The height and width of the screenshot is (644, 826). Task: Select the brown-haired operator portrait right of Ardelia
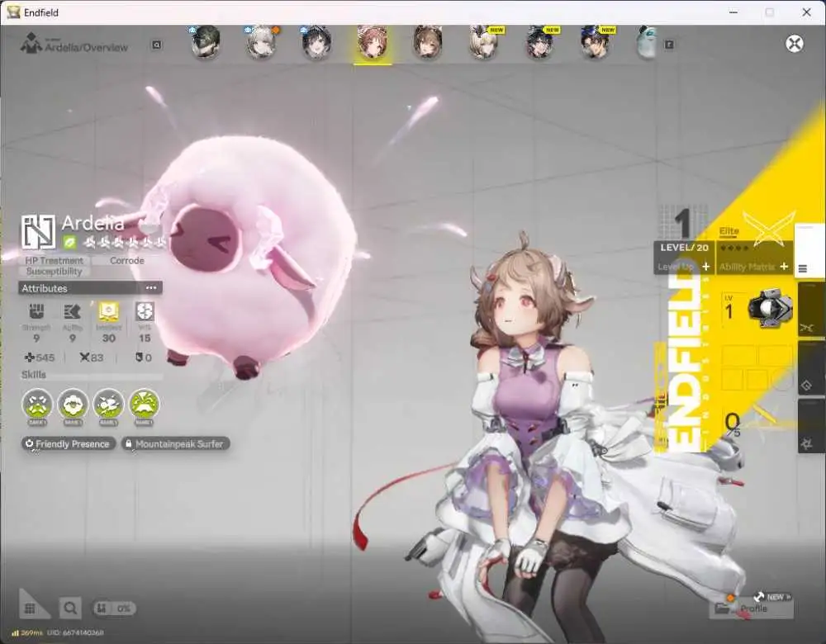click(428, 42)
